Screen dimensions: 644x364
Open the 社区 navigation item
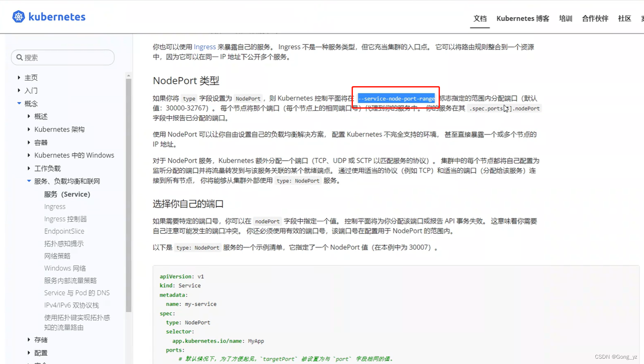(625, 19)
